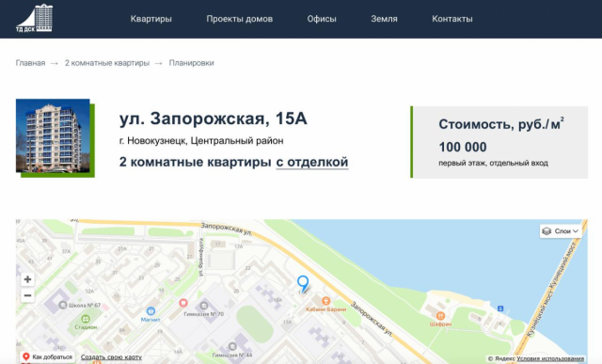Click the Гимназия № 70 marker

tap(204, 306)
